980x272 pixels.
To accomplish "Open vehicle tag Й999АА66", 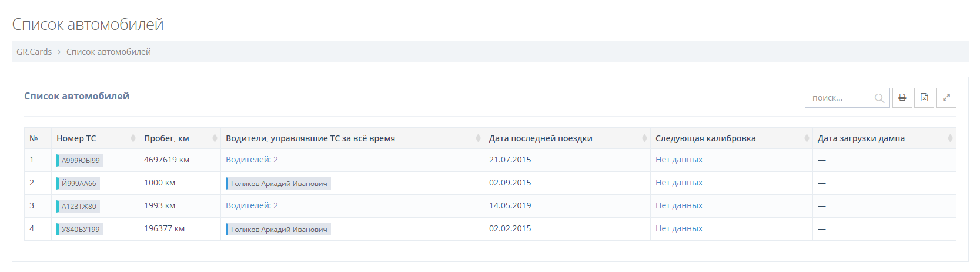I will tap(78, 183).
